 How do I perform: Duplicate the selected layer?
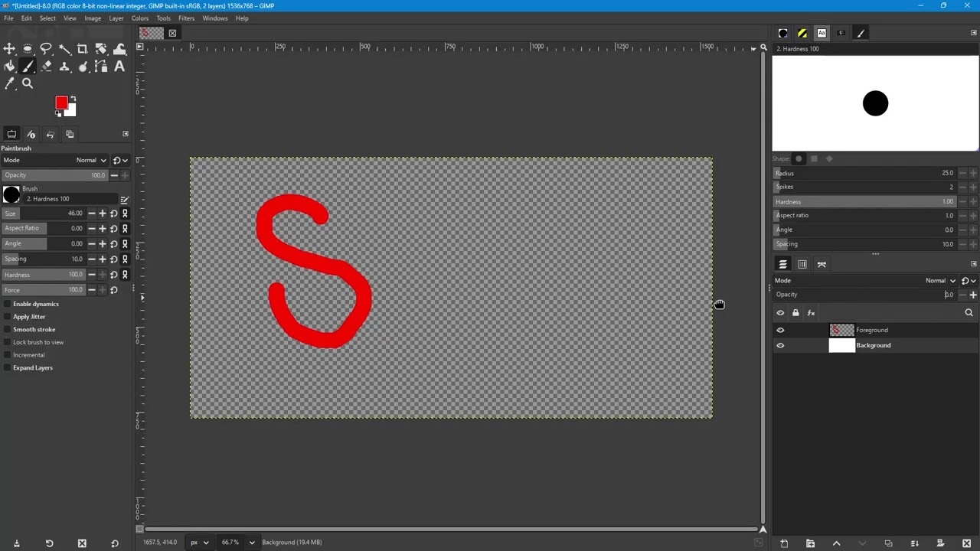coord(888,543)
